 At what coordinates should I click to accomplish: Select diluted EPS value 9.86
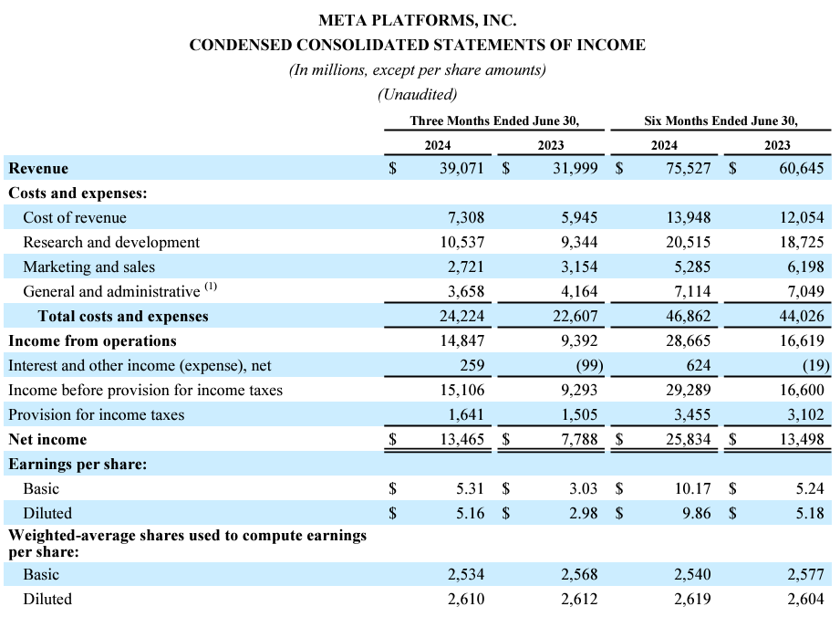pos(697,514)
